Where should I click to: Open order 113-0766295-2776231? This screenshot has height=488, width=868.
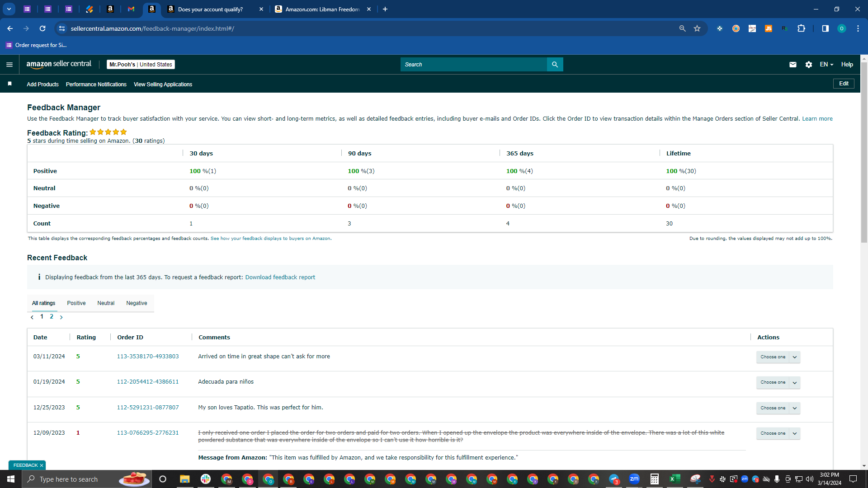[x=148, y=433]
